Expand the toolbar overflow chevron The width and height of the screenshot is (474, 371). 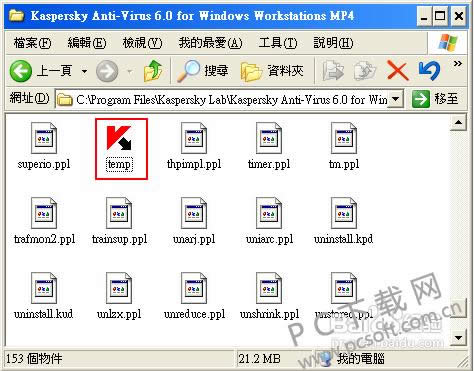(458, 64)
